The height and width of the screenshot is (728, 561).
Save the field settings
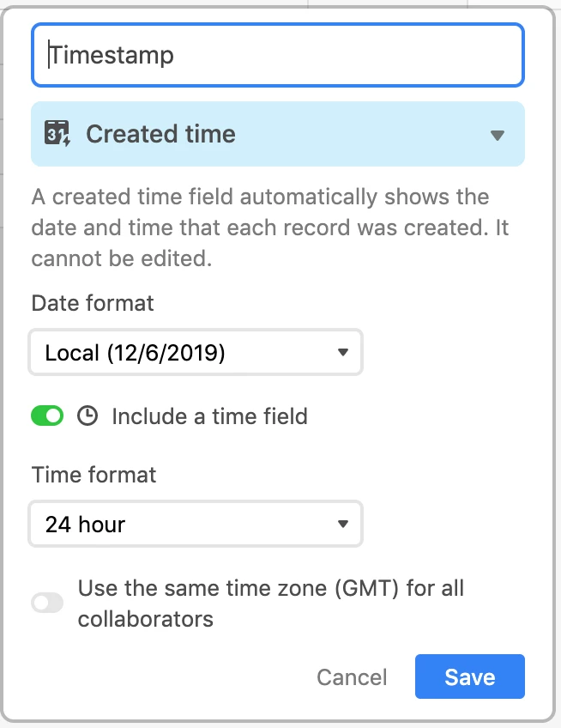tap(469, 676)
